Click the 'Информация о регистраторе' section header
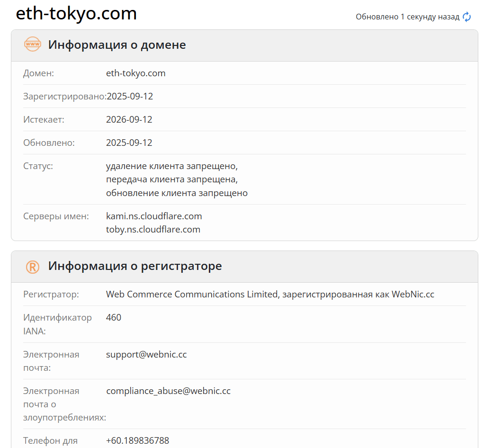The image size is (484, 448). click(135, 266)
